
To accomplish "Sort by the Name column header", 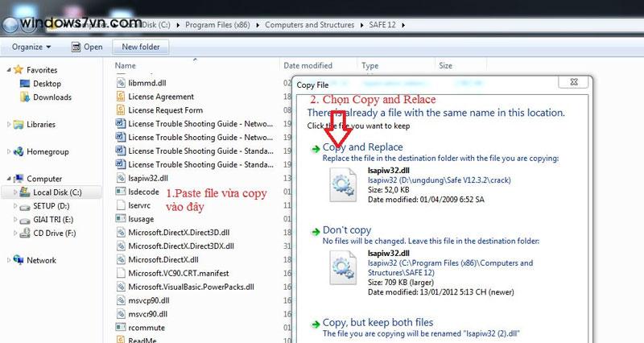I will pos(125,65).
